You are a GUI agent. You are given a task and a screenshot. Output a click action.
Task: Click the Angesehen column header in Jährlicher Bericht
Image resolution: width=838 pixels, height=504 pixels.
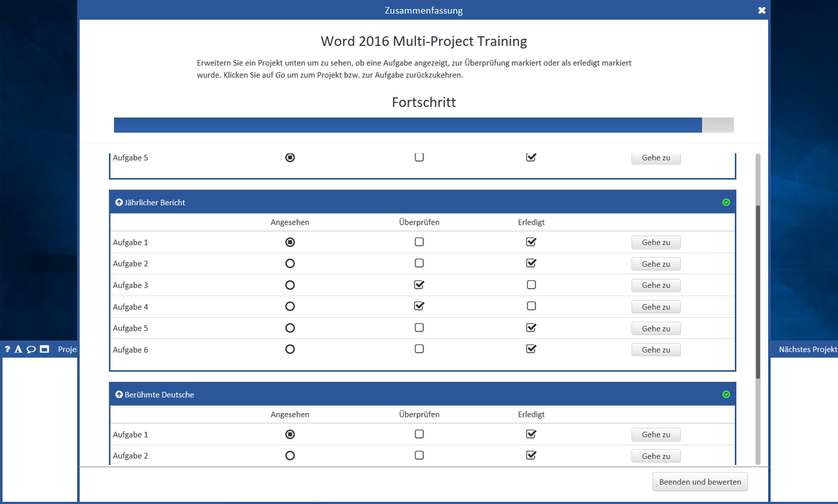click(x=290, y=222)
